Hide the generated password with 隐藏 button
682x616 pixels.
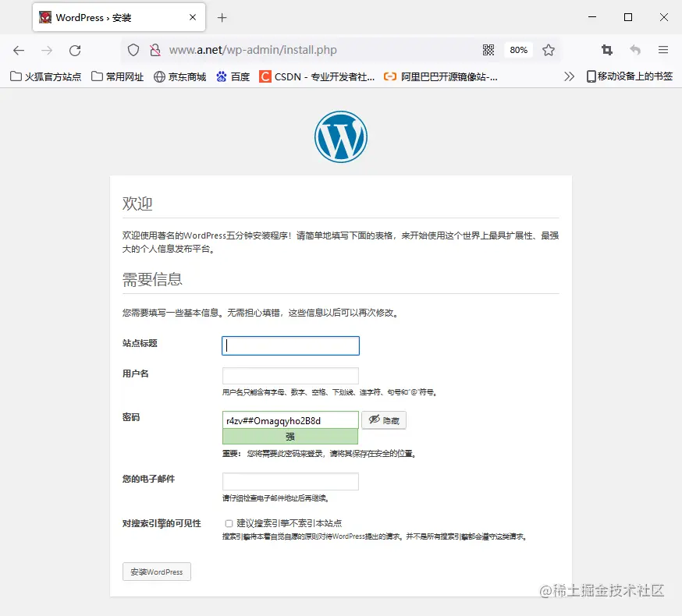pos(385,420)
